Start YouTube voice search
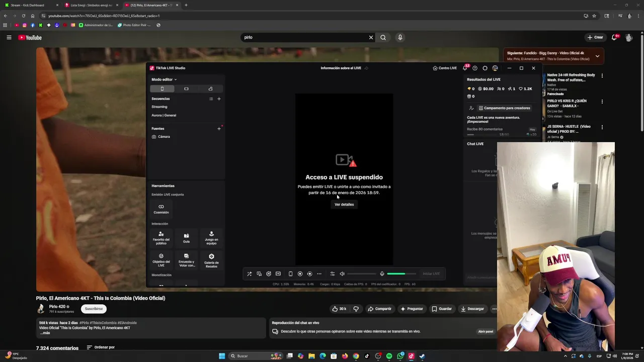The height and width of the screenshot is (362, 644). coord(400,37)
